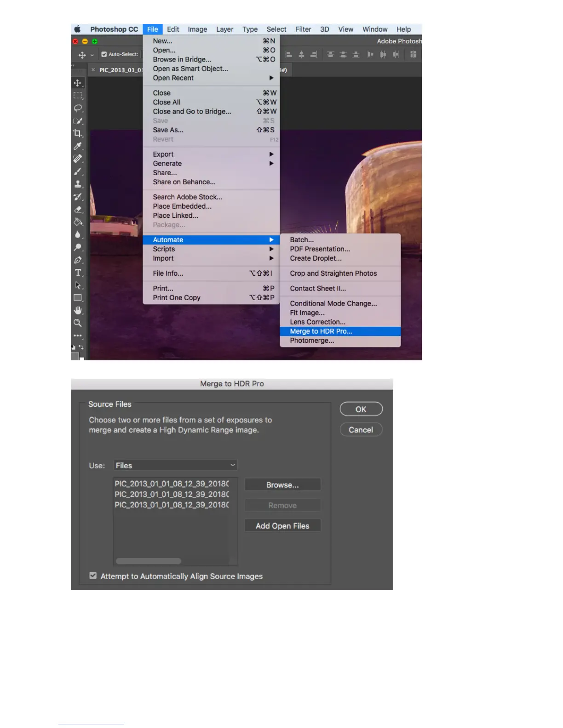Image resolution: width=563 pixels, height=728 pixels.
Task: Expand the Scripts submenu
Action: pyautogui.click(x=271, y=249)
